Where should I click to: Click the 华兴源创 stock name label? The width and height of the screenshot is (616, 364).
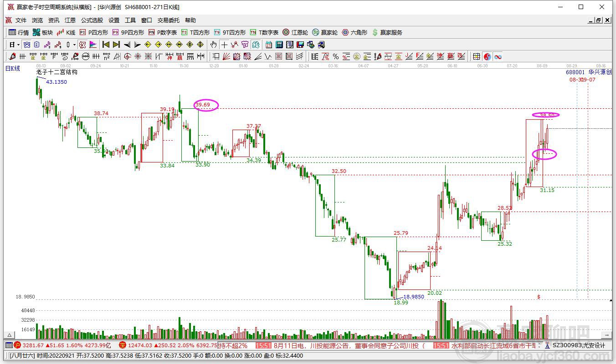coord(600,72)
